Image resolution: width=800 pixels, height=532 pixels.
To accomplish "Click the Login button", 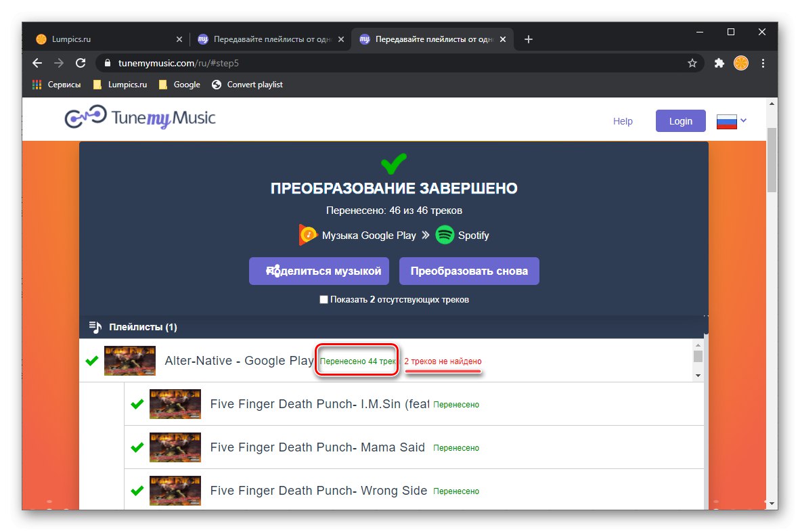I will tap(681, 121).
